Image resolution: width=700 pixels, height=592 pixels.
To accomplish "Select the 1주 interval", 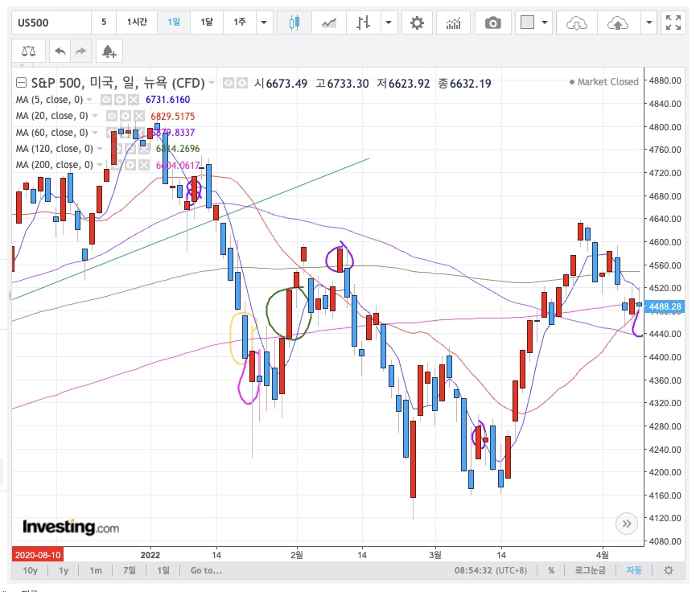I will click(x=240, y=23).
